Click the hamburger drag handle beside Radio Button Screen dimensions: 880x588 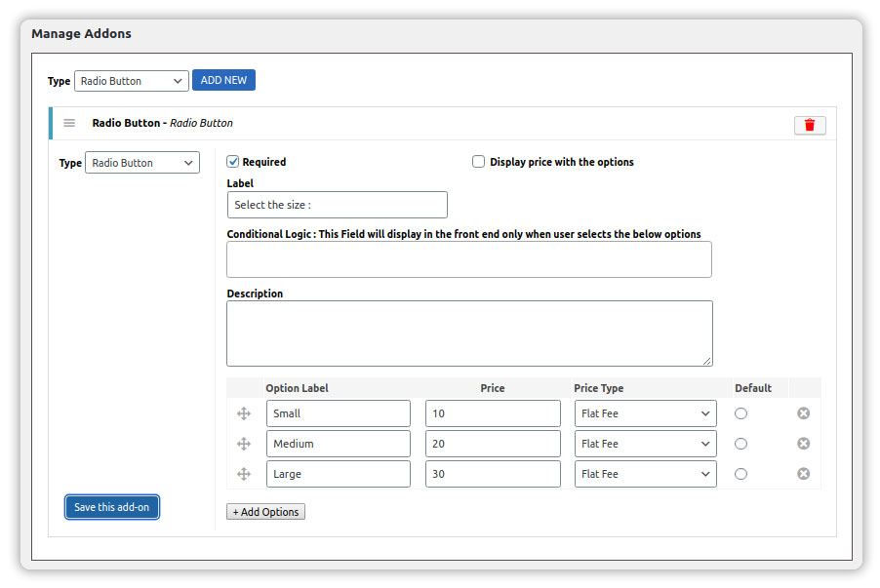point(69,123)
